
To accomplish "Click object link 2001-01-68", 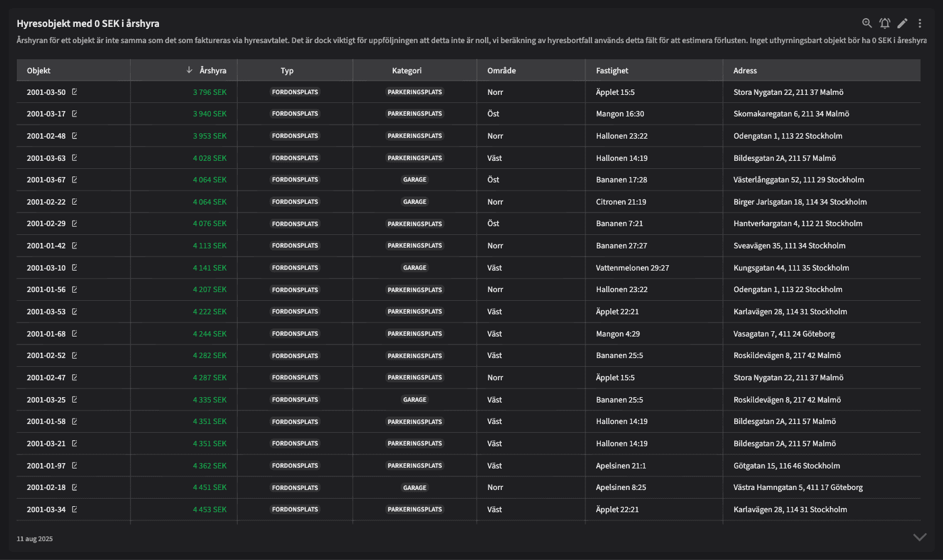I will pos(46,334).
